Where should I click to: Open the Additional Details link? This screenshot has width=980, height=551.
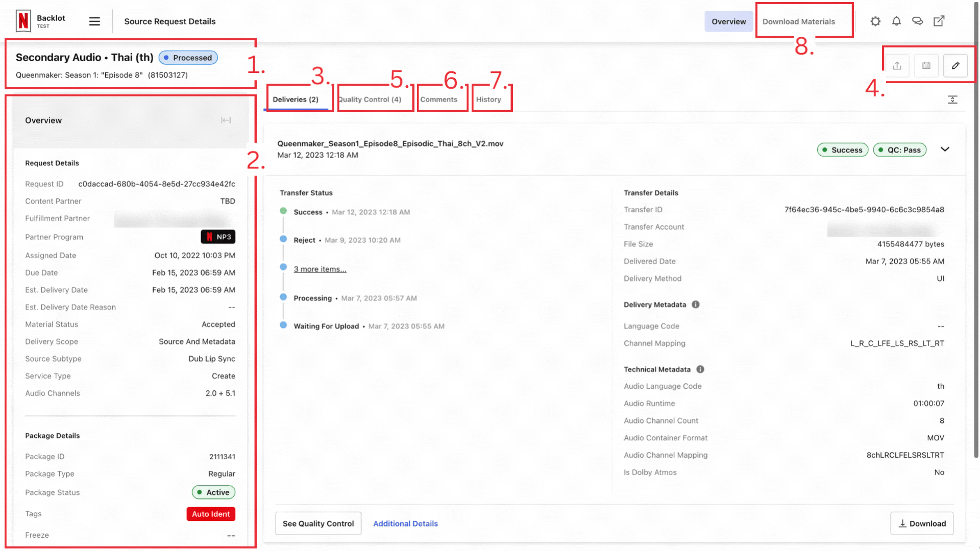point(405,523)
